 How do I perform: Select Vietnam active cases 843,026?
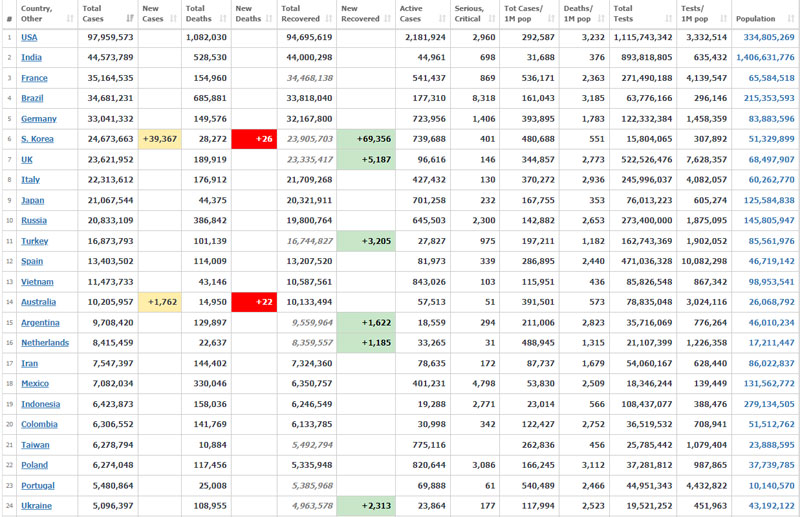click(x=429, y=282)
